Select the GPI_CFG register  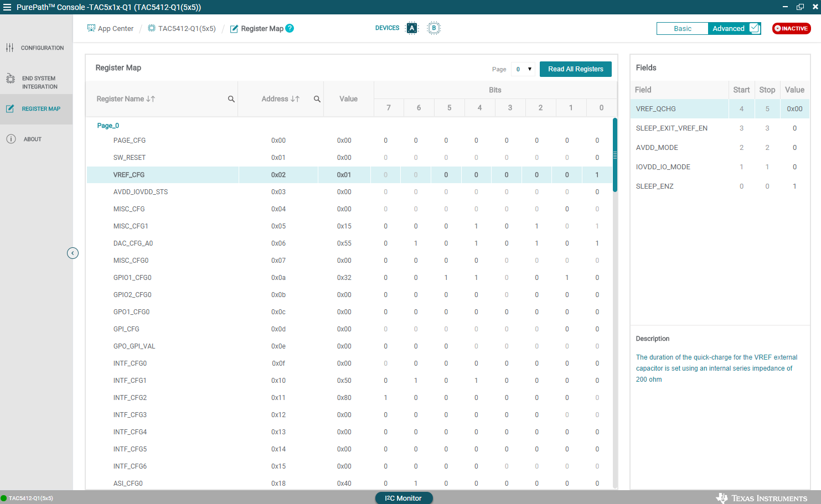tap(349, 329)
